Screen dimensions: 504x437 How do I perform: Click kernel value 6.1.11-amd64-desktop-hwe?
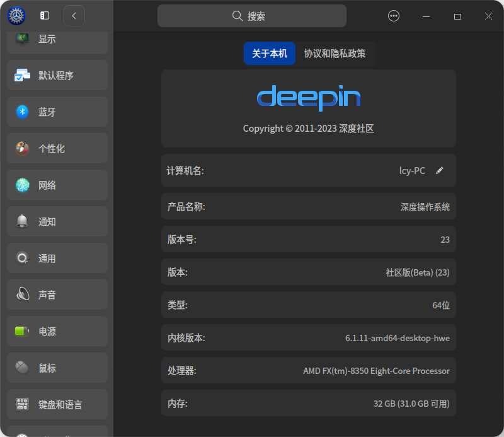point(398,338)
